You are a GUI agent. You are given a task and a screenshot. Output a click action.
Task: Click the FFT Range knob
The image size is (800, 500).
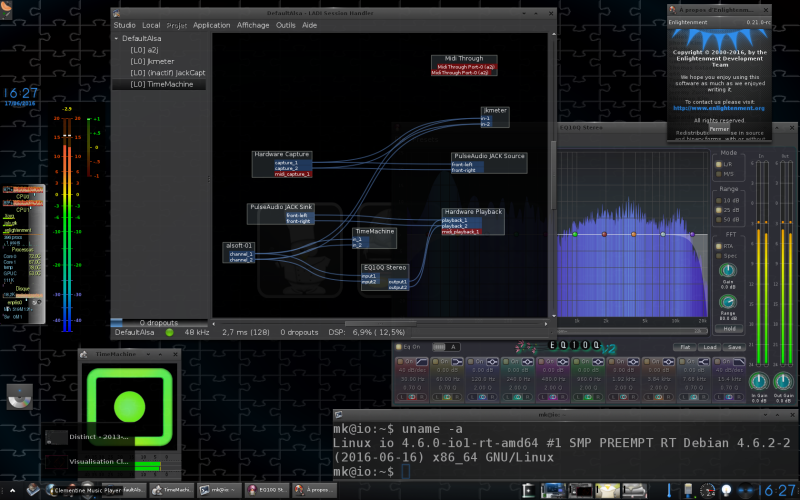click(729, 302)
